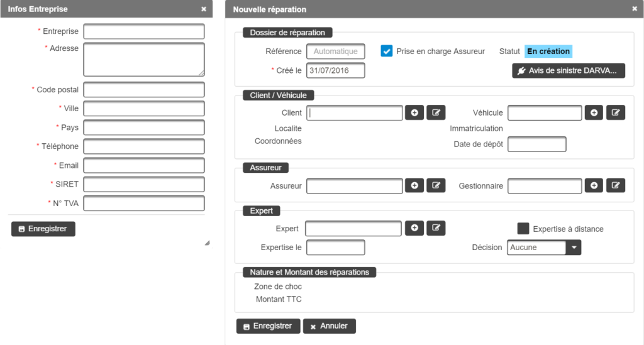This screenshot has height=345, width=644.
Task: Click the Date de dépôt field
Action: pos(537,145)
